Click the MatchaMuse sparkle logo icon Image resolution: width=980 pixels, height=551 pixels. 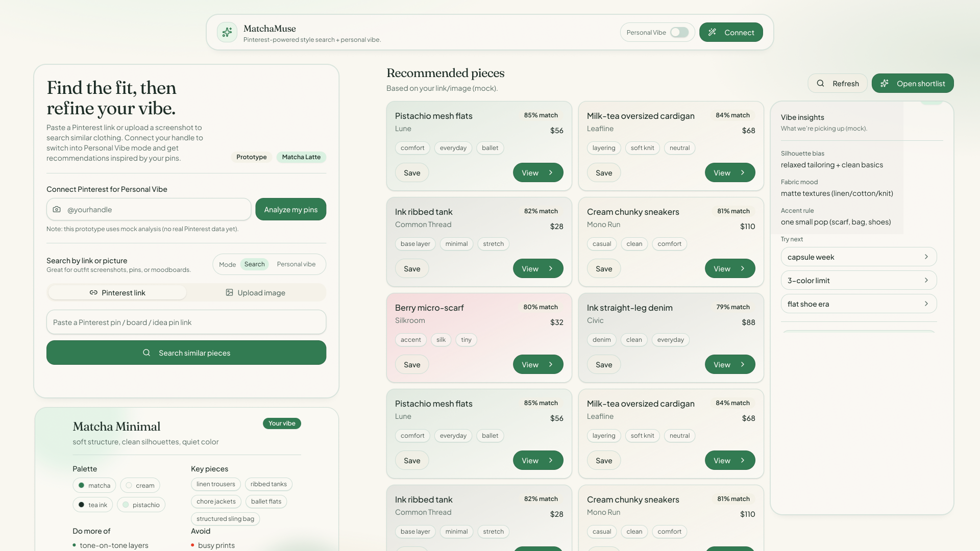click(227, 32)
